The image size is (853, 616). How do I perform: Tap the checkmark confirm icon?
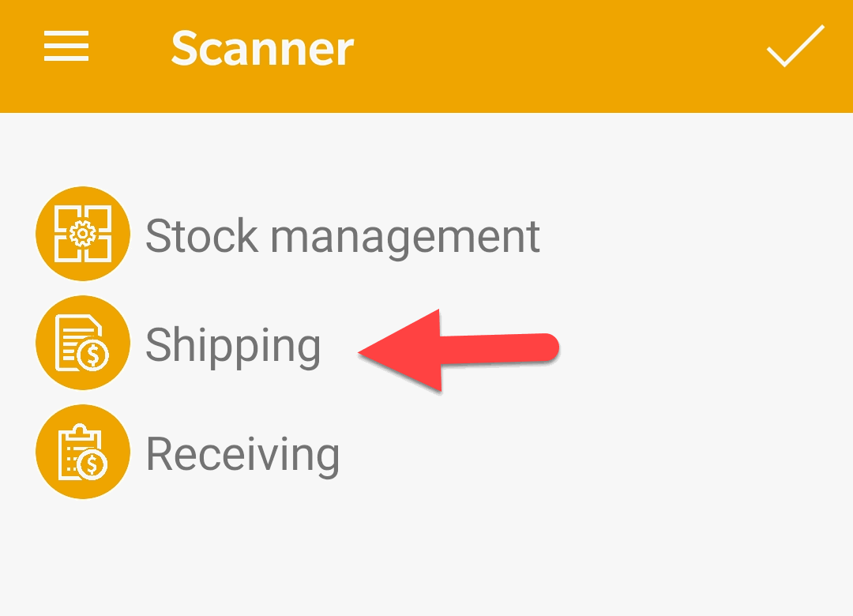795,47
